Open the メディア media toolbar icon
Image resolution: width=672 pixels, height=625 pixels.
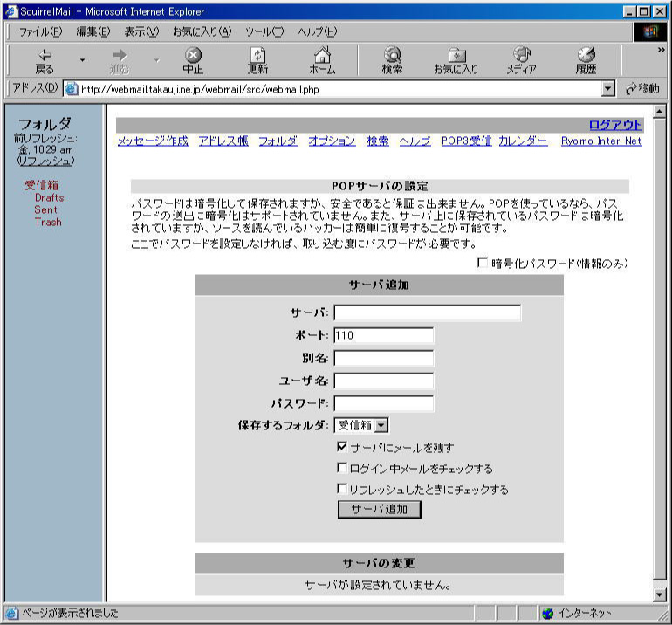click(x=522, y=61)
